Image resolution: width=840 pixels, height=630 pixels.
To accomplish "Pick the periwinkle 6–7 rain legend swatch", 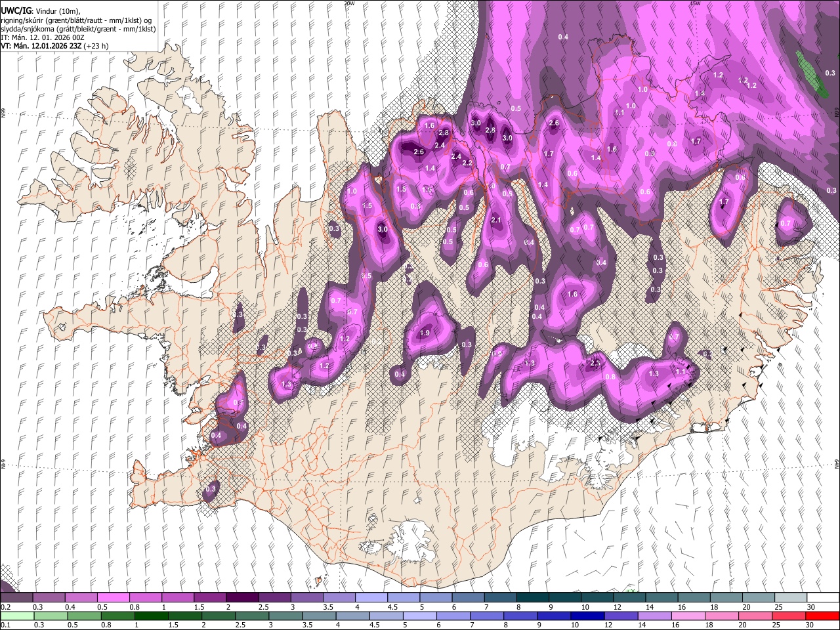I will (454, 616).
